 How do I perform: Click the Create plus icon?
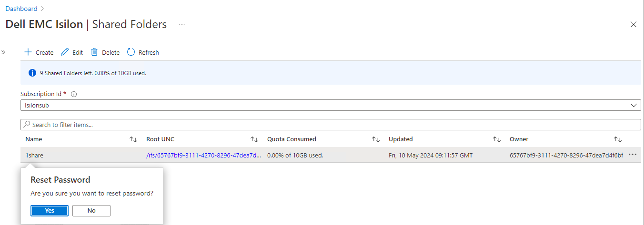tap(28, 52)
